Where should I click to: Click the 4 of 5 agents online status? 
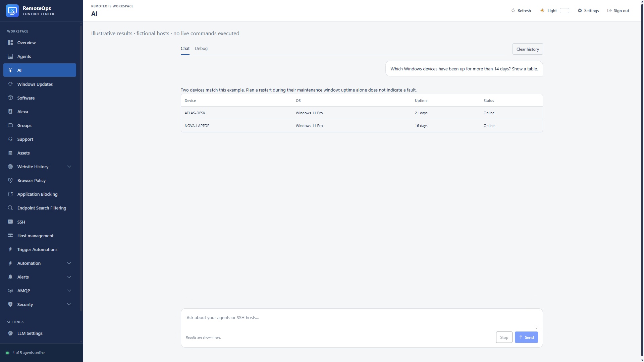[x=25, y=353]
